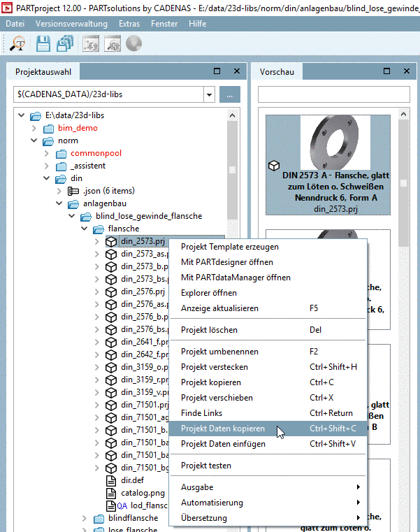The image size is (420, 532).
Task: Click the PARTproject app icon in title bar
Action: pyautogui.click(x=7, y=8)
